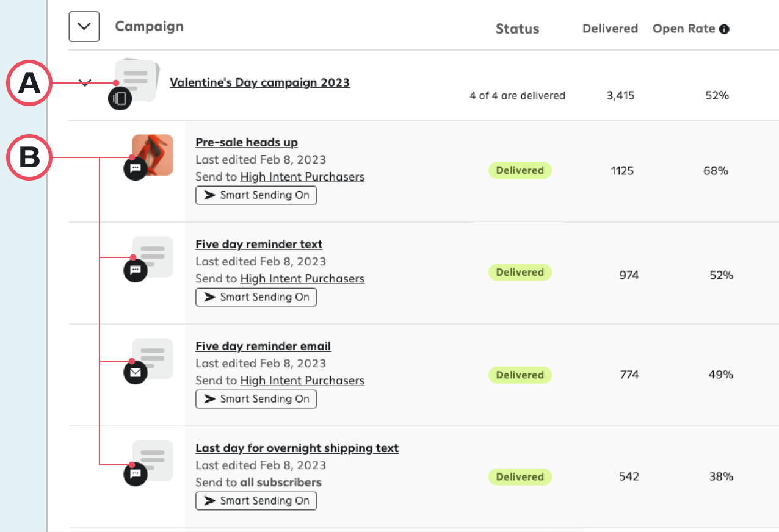779x532 pixels.
Task: Open the bulk selection dropdown in the header
Action: pos(84,26)
